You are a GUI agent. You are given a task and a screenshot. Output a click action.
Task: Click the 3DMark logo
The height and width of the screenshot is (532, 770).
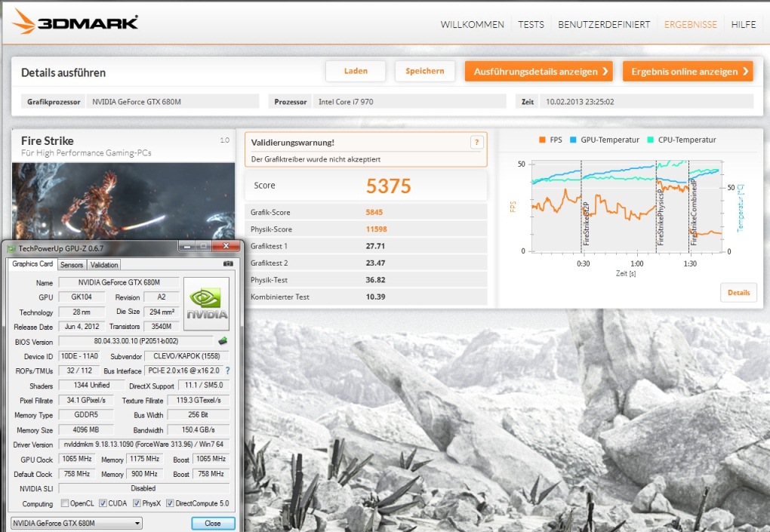coord(75,23)
